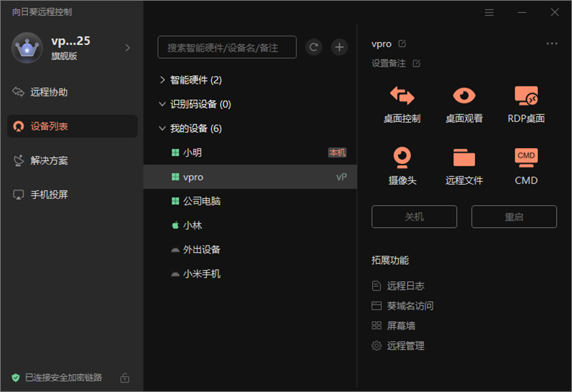Open the lock icon near 已连接安全加密链路
The image size is (572, 392).
pos(125,377)
